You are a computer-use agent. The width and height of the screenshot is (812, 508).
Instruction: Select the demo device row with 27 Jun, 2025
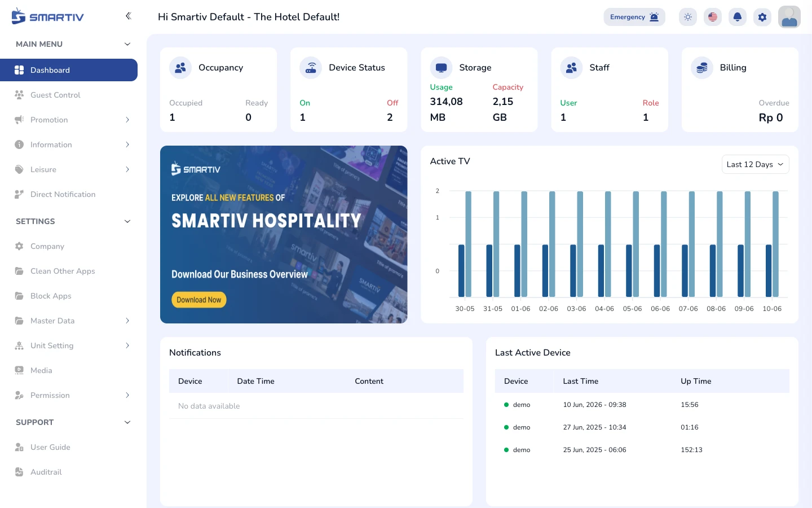pyautogui.click(x=642, y=427)
